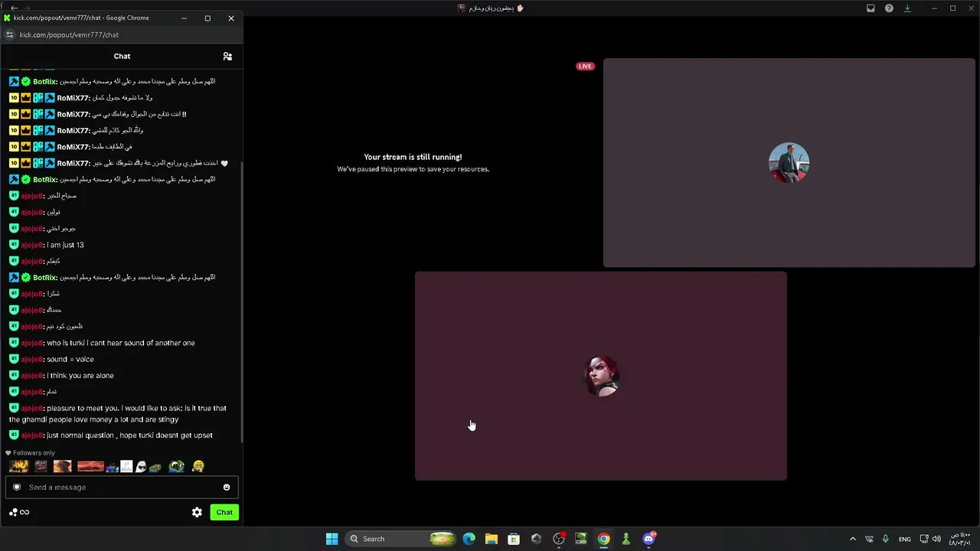Insert the ghost with sunglasses emote
Image resolution: width=980 pixels, height=551 pixels.
pos(141,466)
